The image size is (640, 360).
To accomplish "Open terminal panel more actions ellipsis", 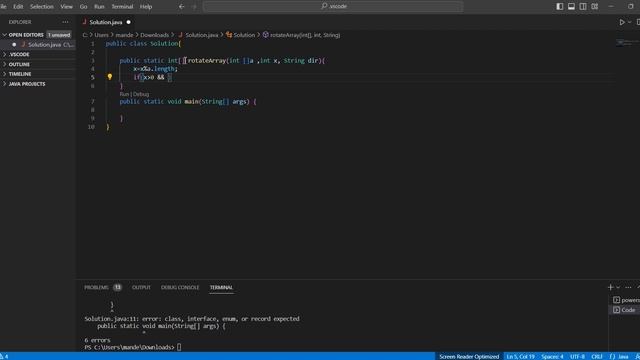I will click(x=628, y=287).
